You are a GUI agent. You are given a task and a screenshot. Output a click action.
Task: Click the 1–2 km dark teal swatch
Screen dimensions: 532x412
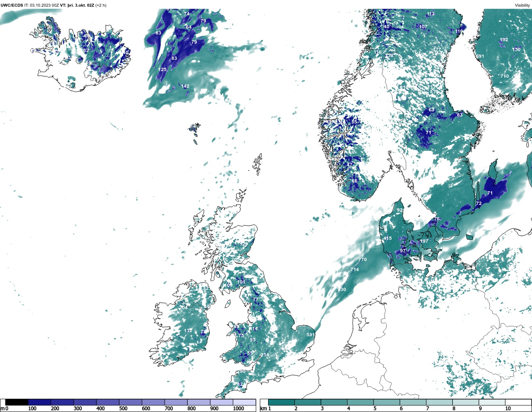point(281,402)
